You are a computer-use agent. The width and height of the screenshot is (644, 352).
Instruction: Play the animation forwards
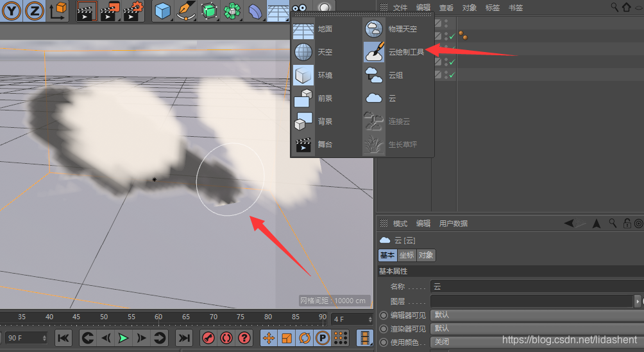[123, 338]
